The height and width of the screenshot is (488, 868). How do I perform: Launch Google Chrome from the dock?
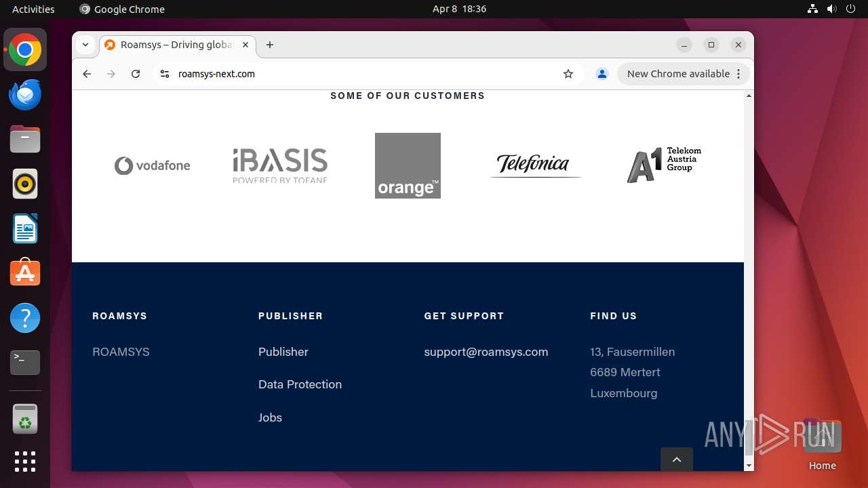(25, 50)
